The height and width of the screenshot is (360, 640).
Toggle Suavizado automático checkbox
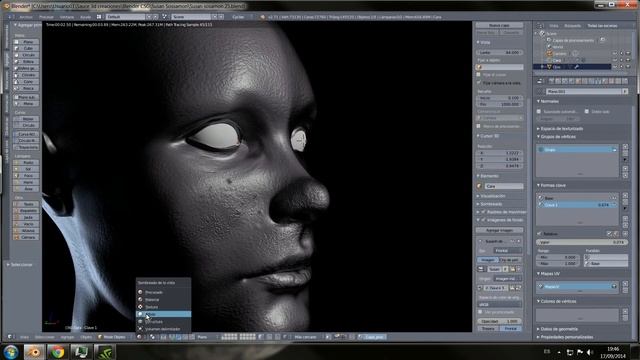pyautogui.click(x=539, y=111)
